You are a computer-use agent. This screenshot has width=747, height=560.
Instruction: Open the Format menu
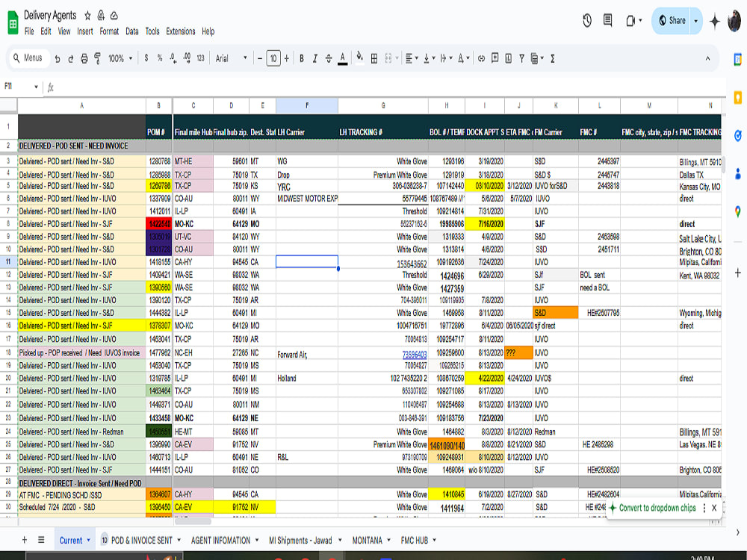[x=109, y=31]
